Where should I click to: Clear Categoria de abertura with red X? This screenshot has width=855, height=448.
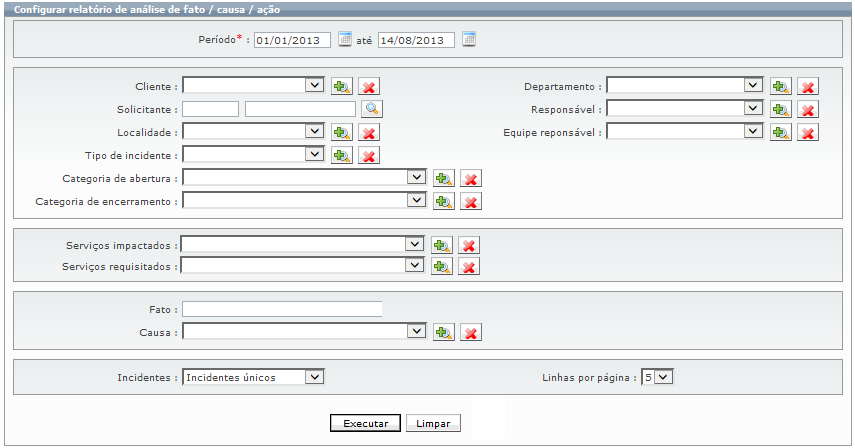[x=471, y=178]
